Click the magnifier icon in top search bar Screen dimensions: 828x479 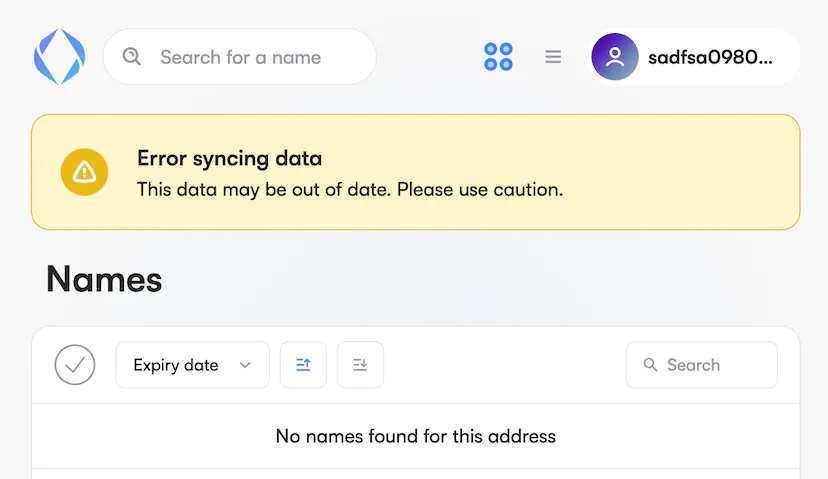[132, 56]
